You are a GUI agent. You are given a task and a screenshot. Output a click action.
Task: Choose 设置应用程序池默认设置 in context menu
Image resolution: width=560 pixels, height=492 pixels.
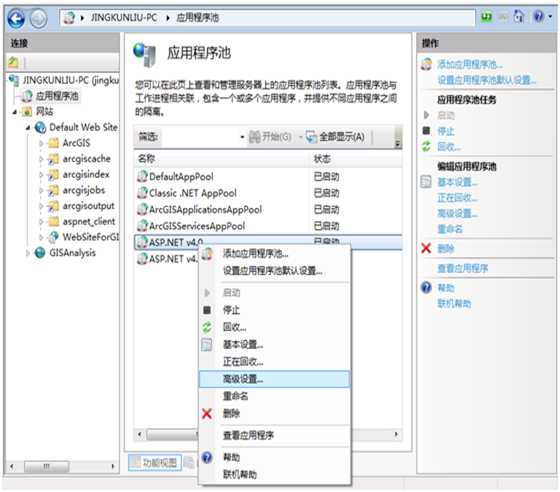tap(275, 271)
